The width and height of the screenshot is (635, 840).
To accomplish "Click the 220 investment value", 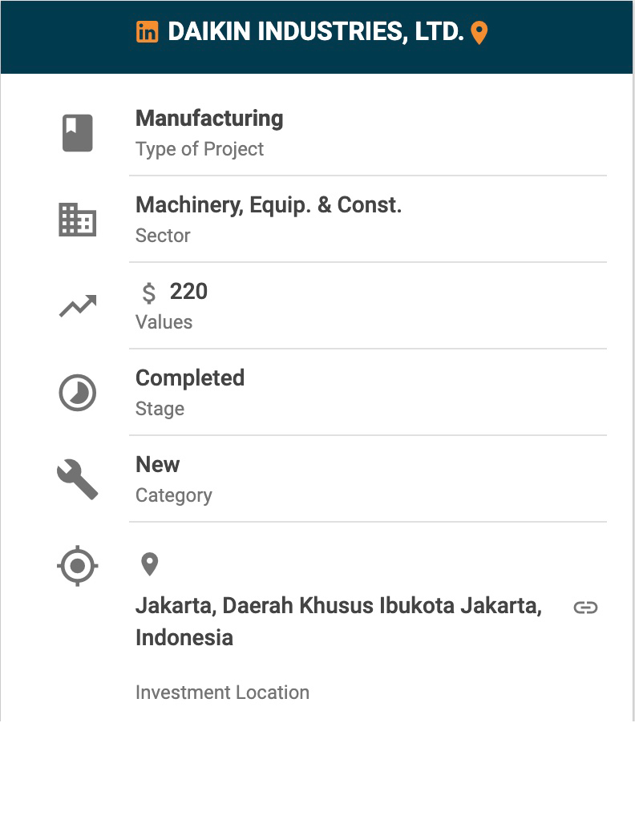I will tap(189, 292).
